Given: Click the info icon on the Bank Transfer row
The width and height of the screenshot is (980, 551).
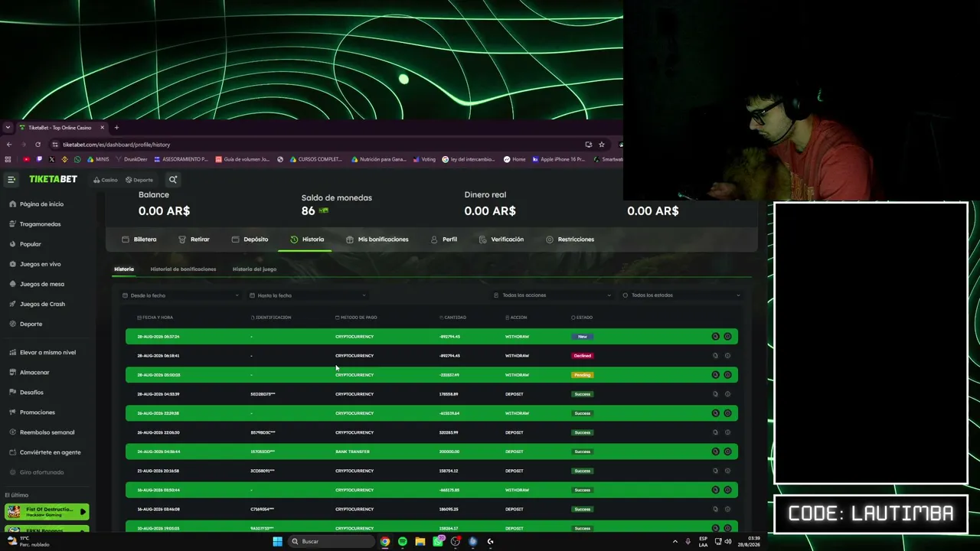Looking at the screenshot, I should 727,452.
